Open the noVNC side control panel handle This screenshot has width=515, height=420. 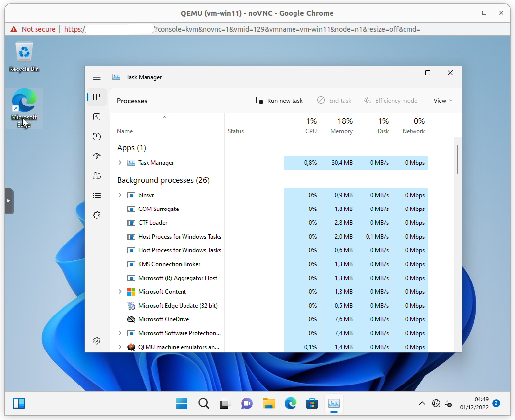pyautogui.click(x=9, y=201)
